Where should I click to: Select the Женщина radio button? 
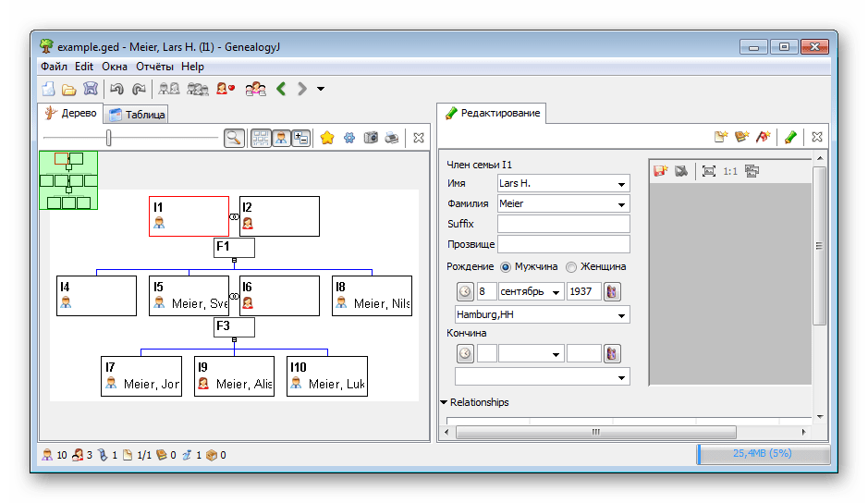coord(571,267)
